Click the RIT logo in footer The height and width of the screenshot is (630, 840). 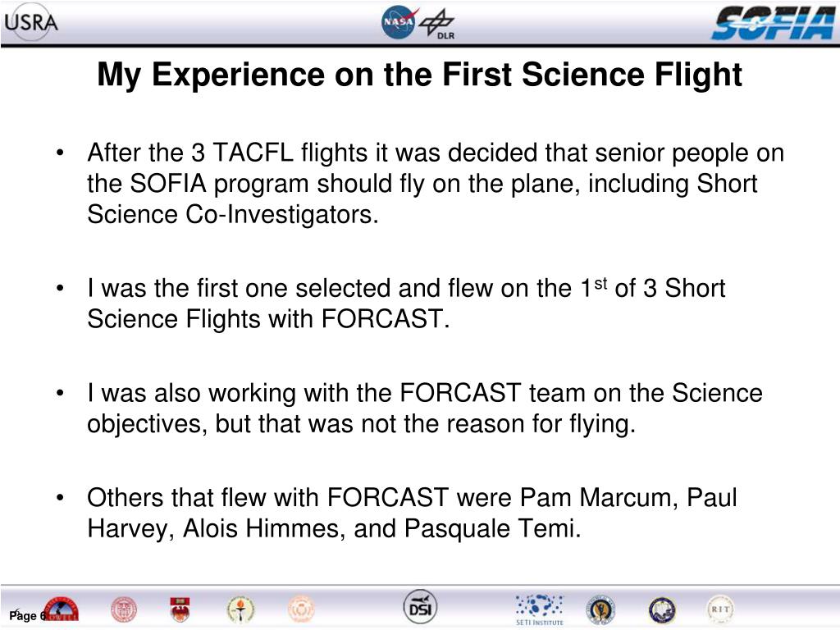point(720,609)
